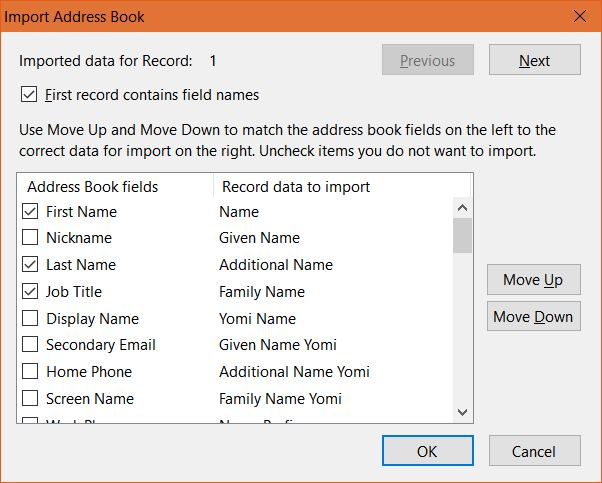Uncheck the First Name field checkbox
Viewport: 602px width, 483px height.
click(x=30, y=211)
